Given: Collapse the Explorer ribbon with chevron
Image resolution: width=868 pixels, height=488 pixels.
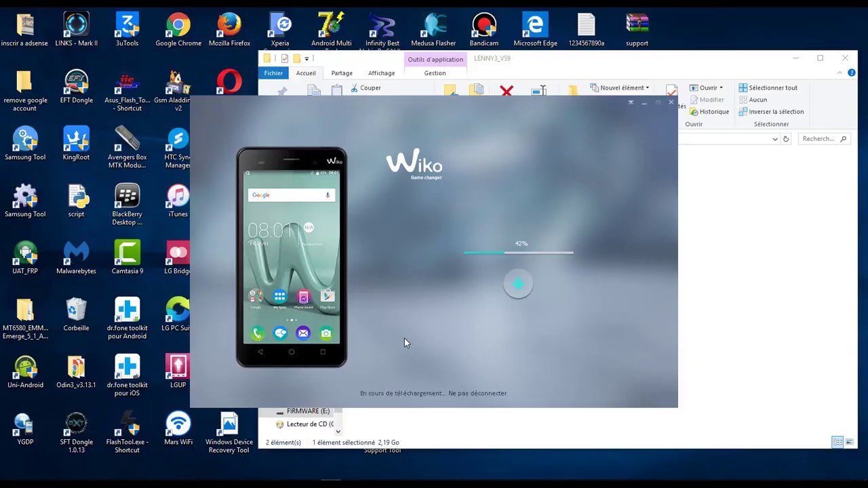Looking at the screenshot, I should click(x=840, y=73).
